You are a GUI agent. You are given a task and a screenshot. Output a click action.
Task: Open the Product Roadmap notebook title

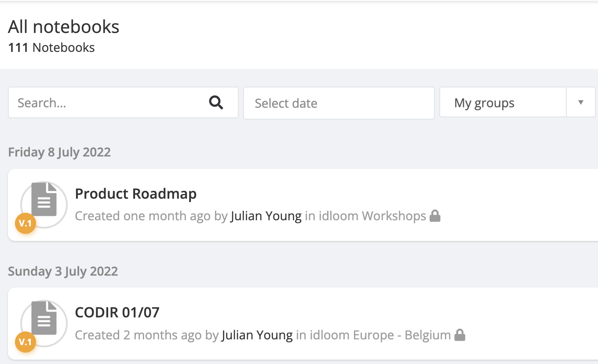click(x=136, y=194)
